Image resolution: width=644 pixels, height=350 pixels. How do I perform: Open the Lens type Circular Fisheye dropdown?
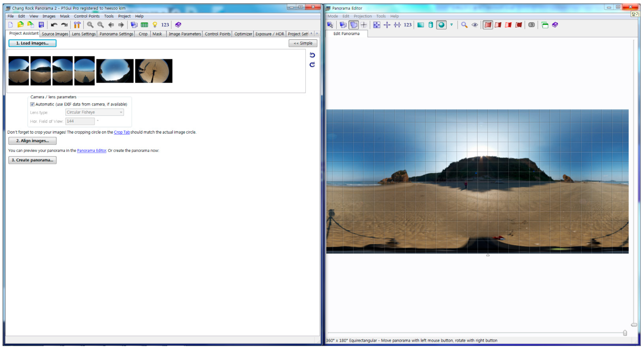[94, 112]
